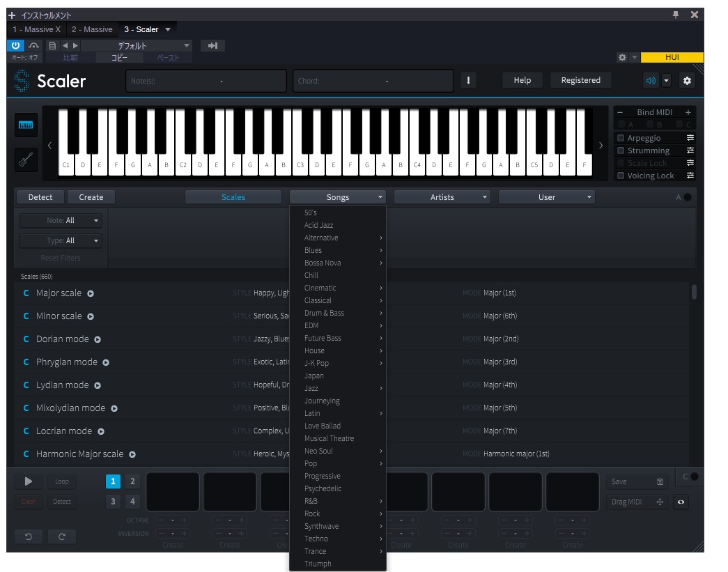Open the Songs dropdown
This screenshot has width=728, height=572.
coord(338,197)
